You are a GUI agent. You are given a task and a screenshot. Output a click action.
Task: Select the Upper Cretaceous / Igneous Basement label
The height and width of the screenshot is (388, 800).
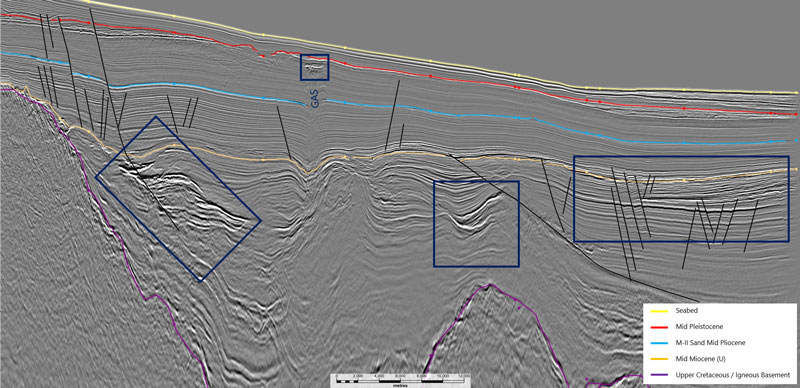733,375
